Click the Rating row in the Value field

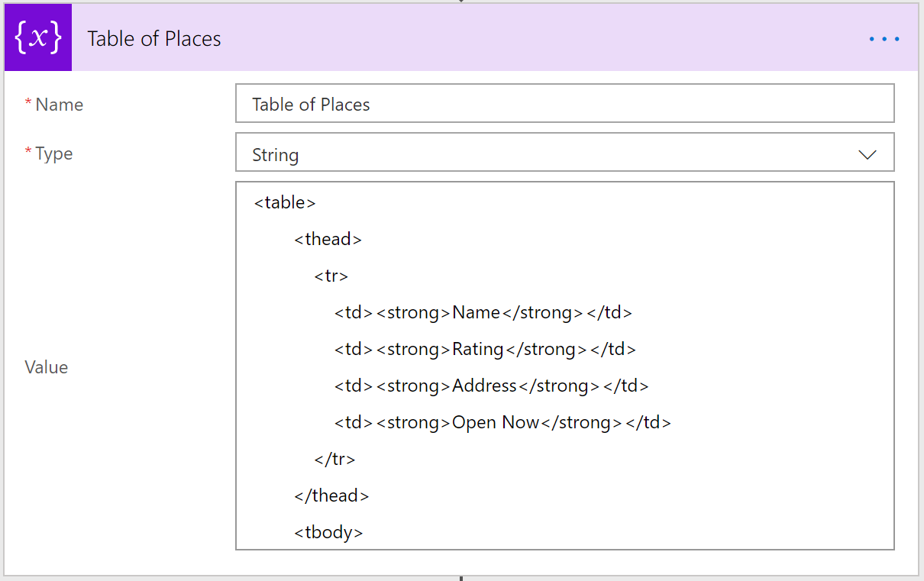[x=485, y=349]
